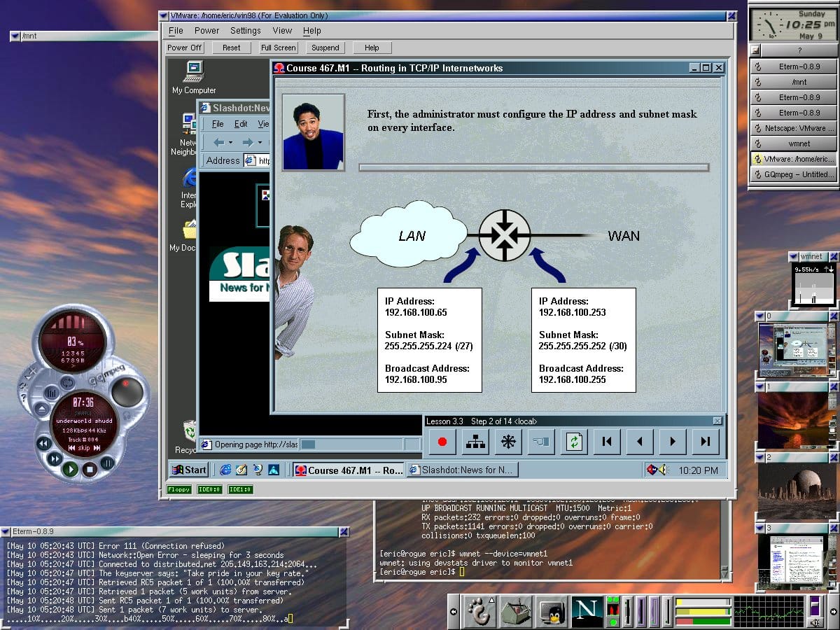
Task: Toggle VMware Floppy device indicator
Action: 178,489
